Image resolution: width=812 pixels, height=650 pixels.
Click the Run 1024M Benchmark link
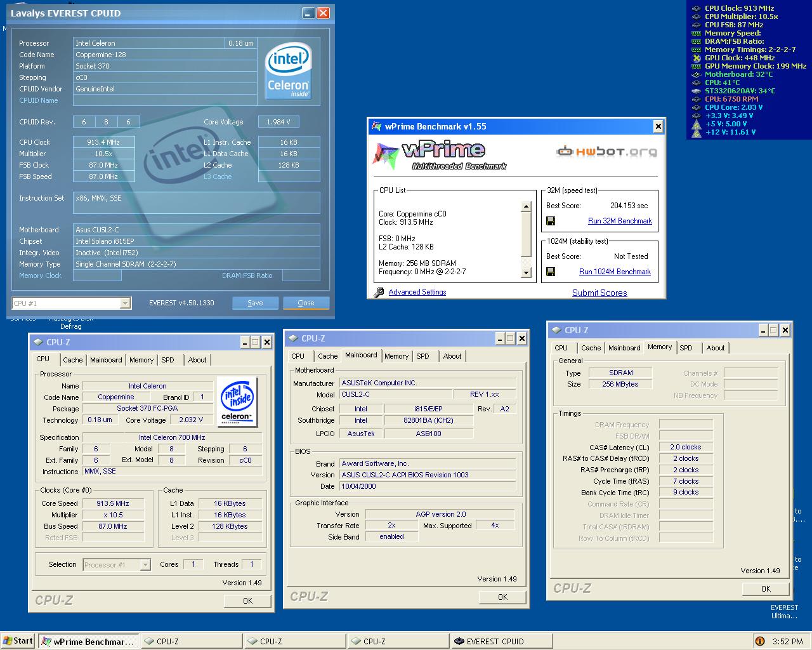click(x=615, y=272)
